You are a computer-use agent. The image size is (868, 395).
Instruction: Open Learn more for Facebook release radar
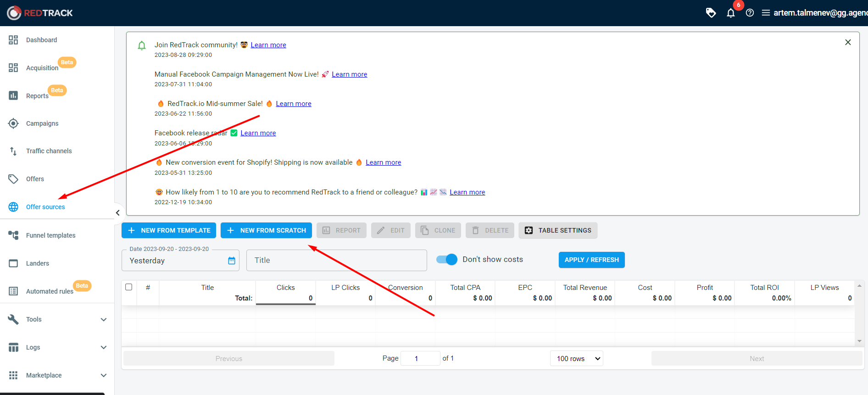pos(258,133)
